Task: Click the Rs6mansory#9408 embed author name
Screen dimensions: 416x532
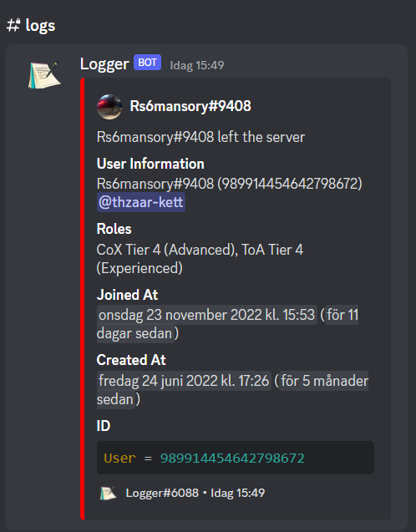Action: pos(190,106)
